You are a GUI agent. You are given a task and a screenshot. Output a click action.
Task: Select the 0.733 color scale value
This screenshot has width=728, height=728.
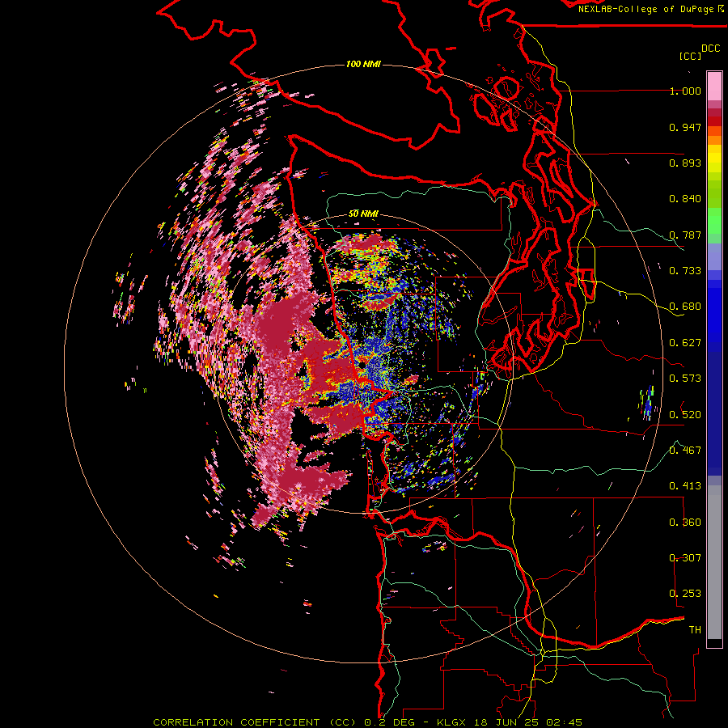[685, 271]
